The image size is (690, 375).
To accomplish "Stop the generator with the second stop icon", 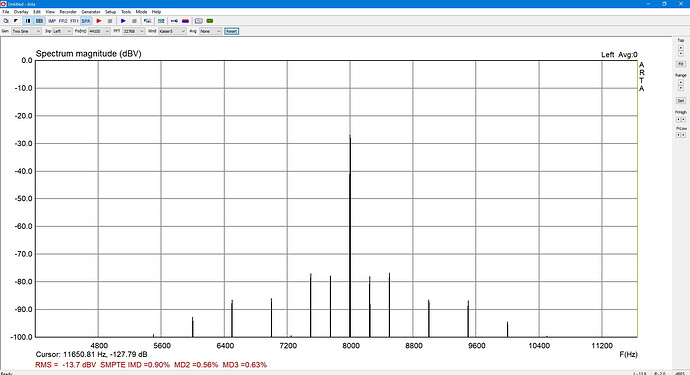I will pos(134,21).
